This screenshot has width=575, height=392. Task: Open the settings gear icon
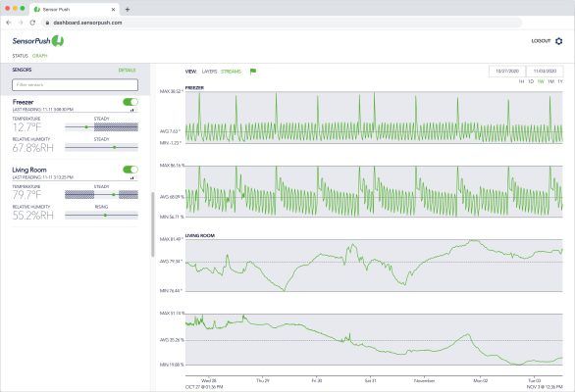click(x=559, y=41)
